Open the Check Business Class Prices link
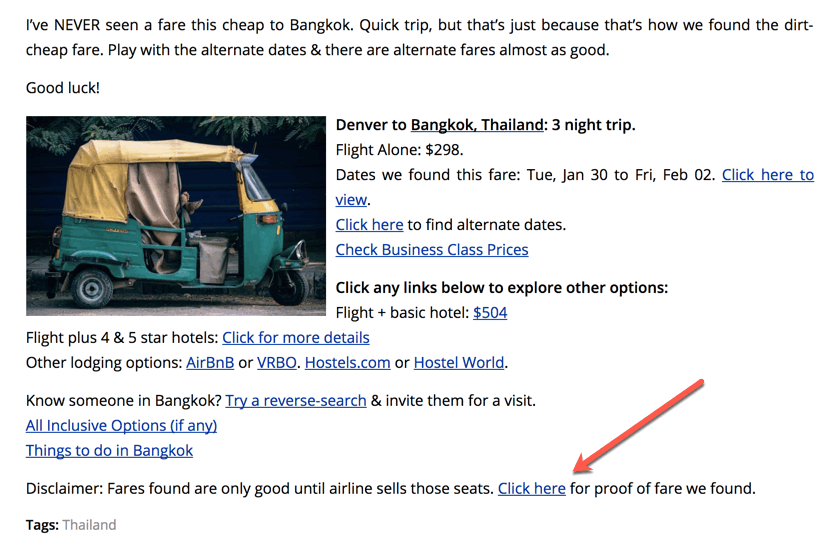829x544 pixels. pos(432,250)
